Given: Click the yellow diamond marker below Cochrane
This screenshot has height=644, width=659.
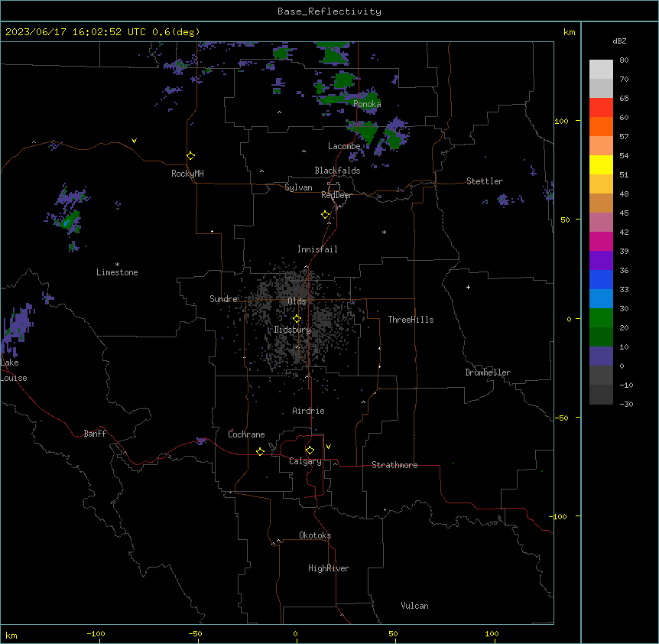Looking at the screenshot, I should coord(260,451).
